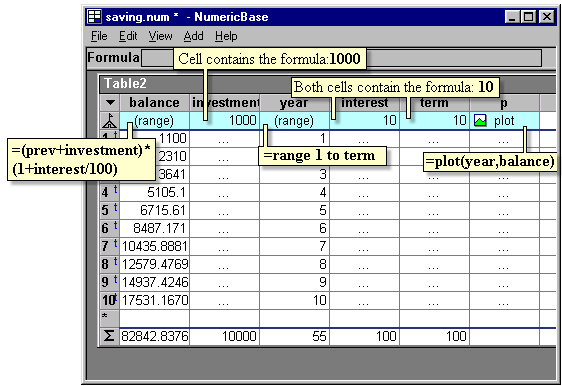
Task: Select row header 7
Action: click(109, 246)
